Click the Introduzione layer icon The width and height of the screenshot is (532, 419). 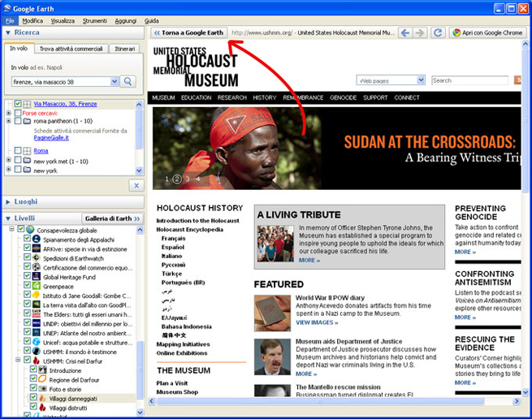(x=42, y=369)
